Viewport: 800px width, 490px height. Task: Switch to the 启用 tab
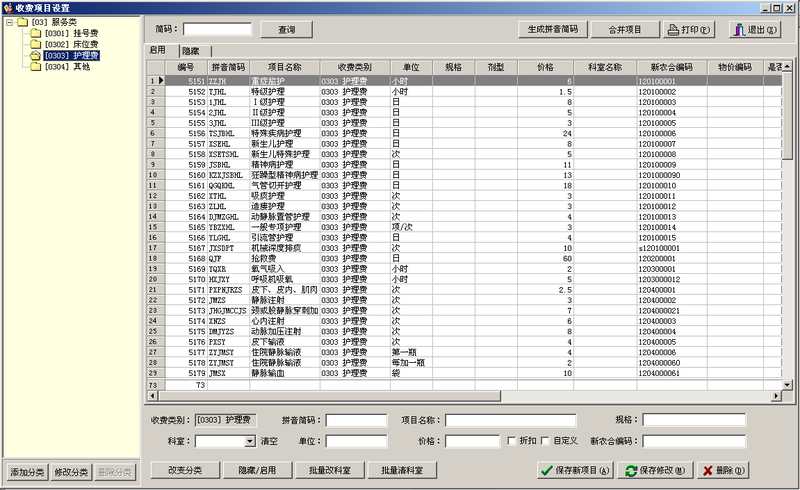157,50
